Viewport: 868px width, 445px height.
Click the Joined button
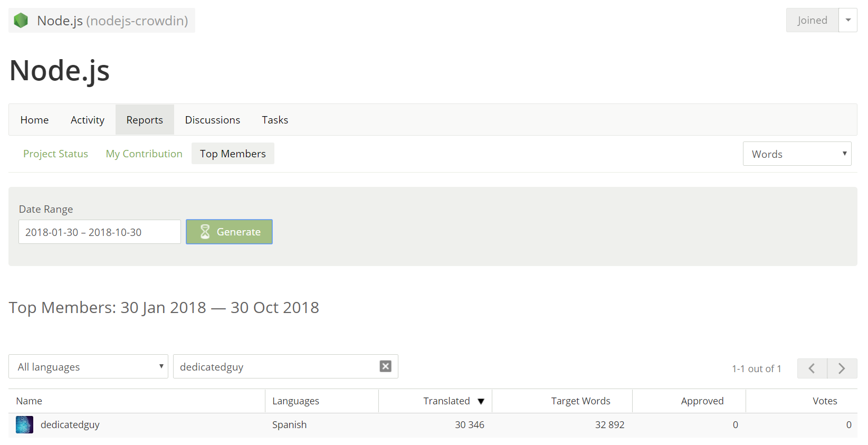[x=812, y=20]
